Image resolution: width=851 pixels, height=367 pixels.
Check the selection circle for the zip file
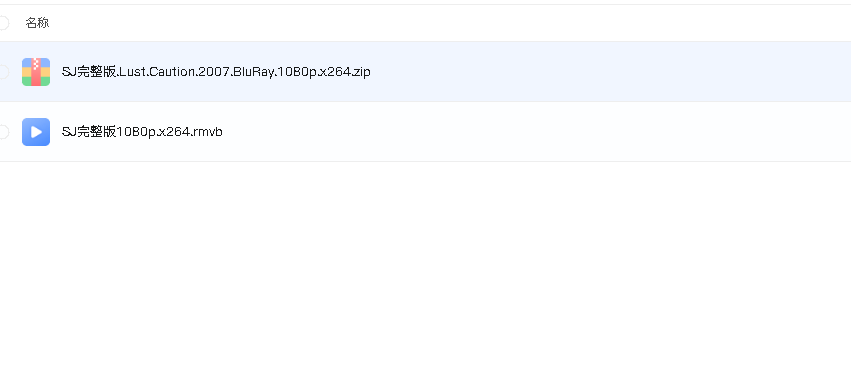[3, 72]
